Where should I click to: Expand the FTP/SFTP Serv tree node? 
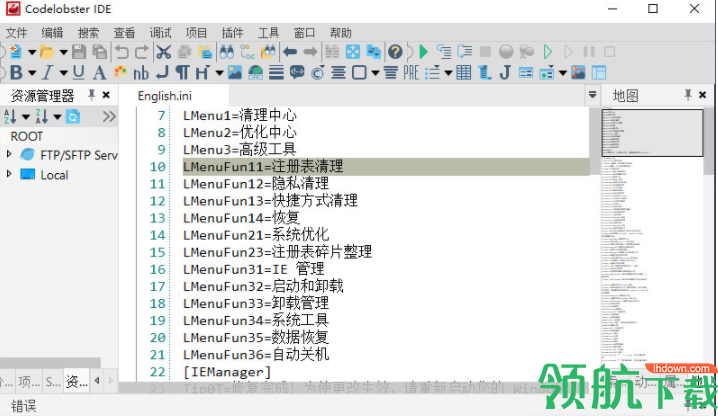pos(9,154)
